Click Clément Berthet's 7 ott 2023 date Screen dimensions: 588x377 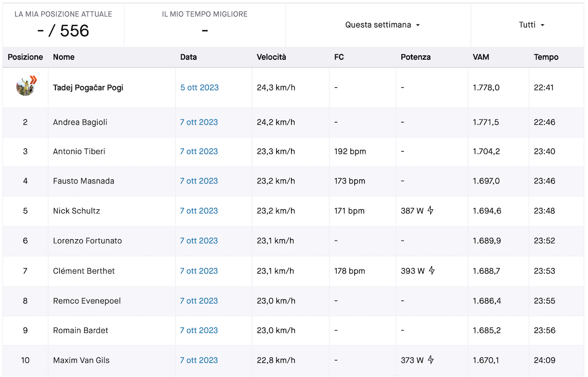pos(199,271)
